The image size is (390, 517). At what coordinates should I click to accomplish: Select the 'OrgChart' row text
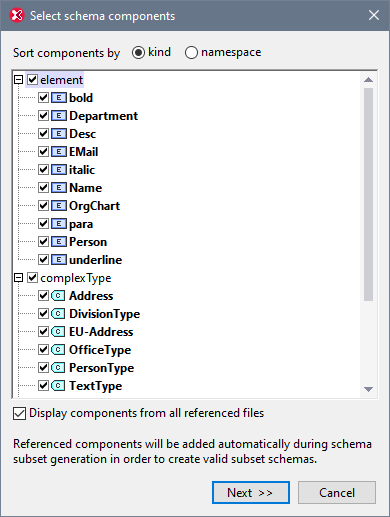(x=94, y=206)
